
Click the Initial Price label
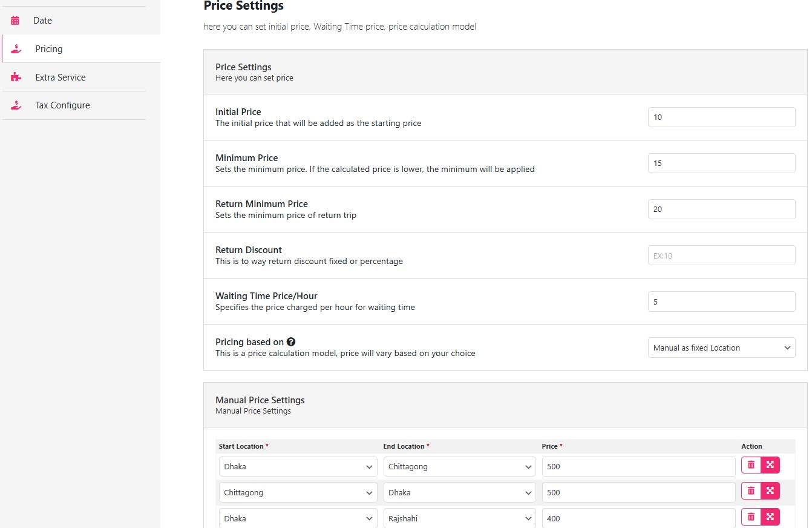tap(238, 112)
